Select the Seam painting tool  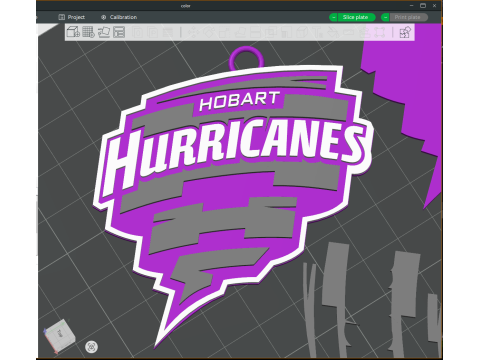click(301, 32)
